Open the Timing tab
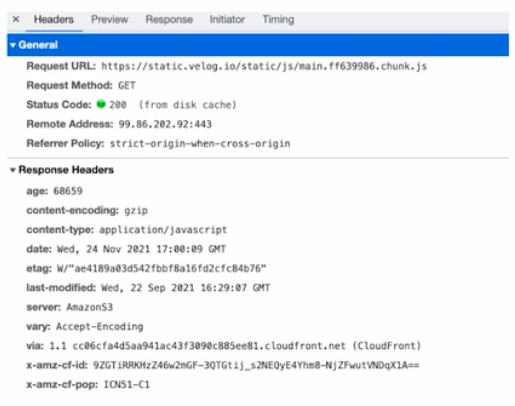The width and height of the screenshot is (515, 406). click(x=278, y=19)
